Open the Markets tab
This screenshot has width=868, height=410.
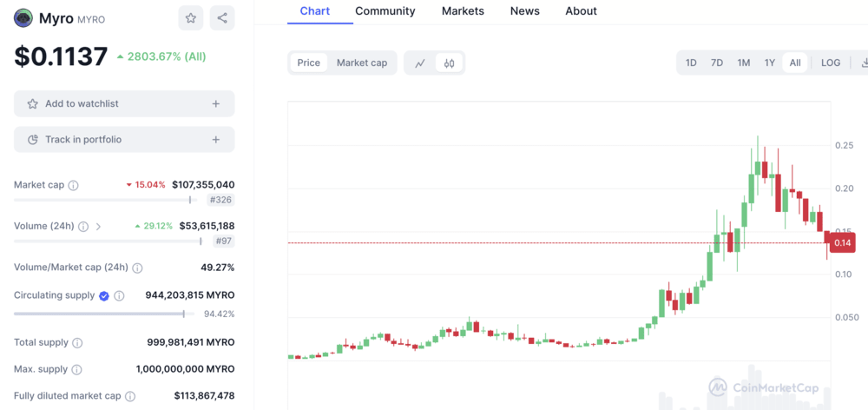click(x=463, y=11)
